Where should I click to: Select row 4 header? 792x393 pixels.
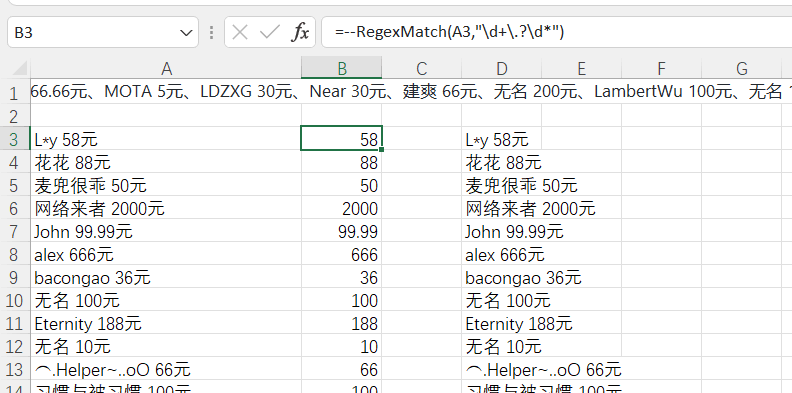[x=14, y=162]
